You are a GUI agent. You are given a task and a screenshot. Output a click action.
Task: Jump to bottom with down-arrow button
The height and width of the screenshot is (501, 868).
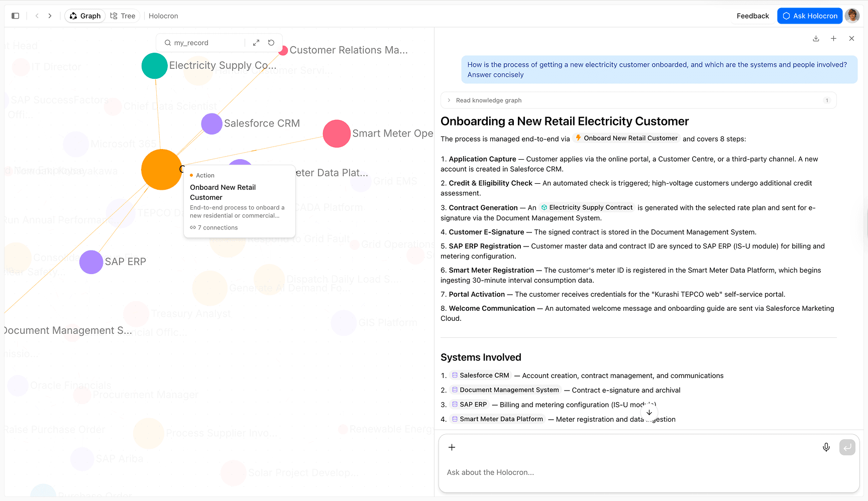pyautogui.click(x=649, y=412)
